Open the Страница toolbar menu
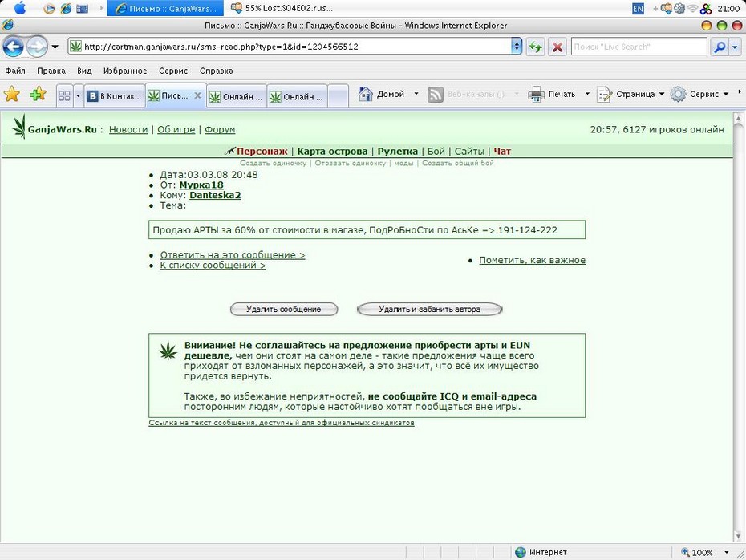Image resolution: width=746 pixels, height=560 pixels. click(x=630, y=94)
